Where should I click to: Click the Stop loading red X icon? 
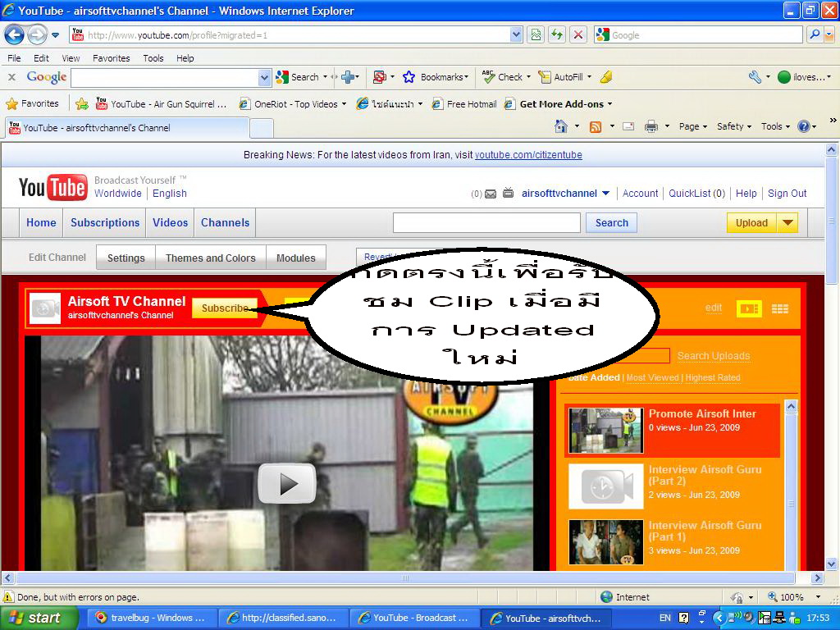[x=578, y=35]
